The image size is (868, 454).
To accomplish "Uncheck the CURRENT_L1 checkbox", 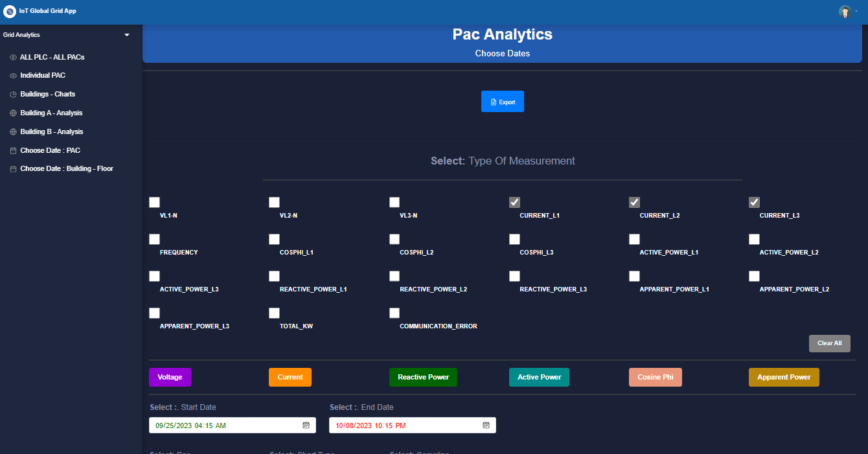I will [514, 203].
